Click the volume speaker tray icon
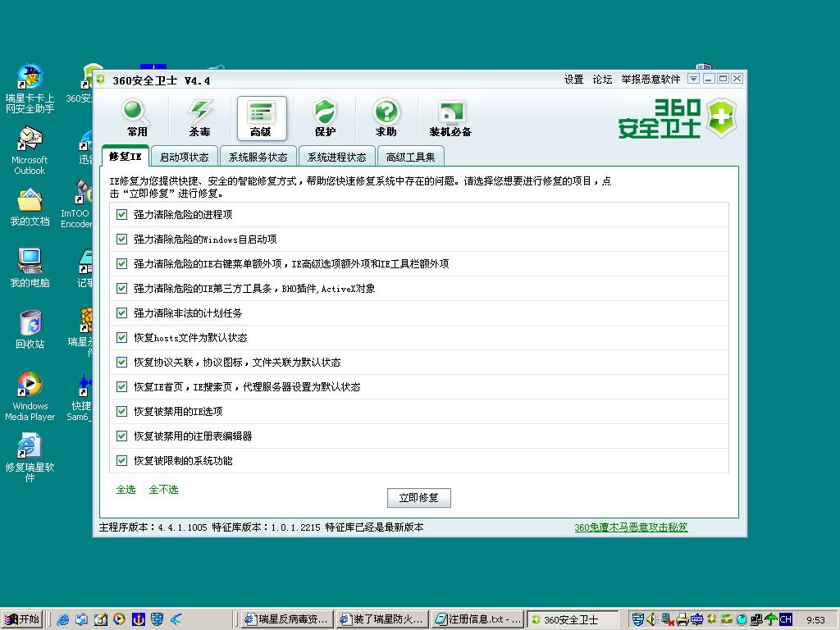840x630 pixels. [x=652, y=619]
